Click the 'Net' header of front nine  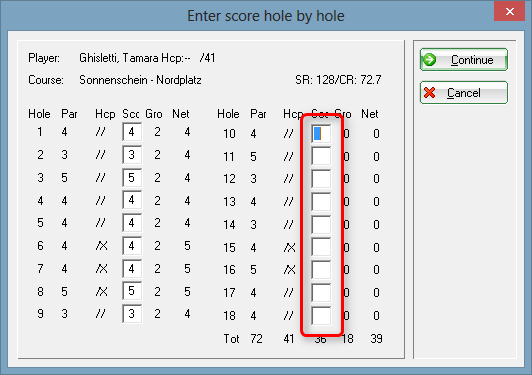click(x=180, y=114)
